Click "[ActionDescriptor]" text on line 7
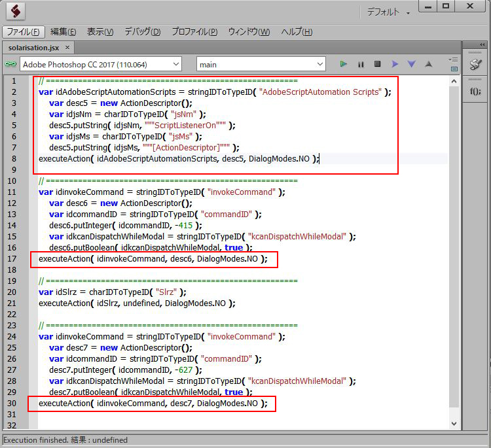 coord(186,148)
